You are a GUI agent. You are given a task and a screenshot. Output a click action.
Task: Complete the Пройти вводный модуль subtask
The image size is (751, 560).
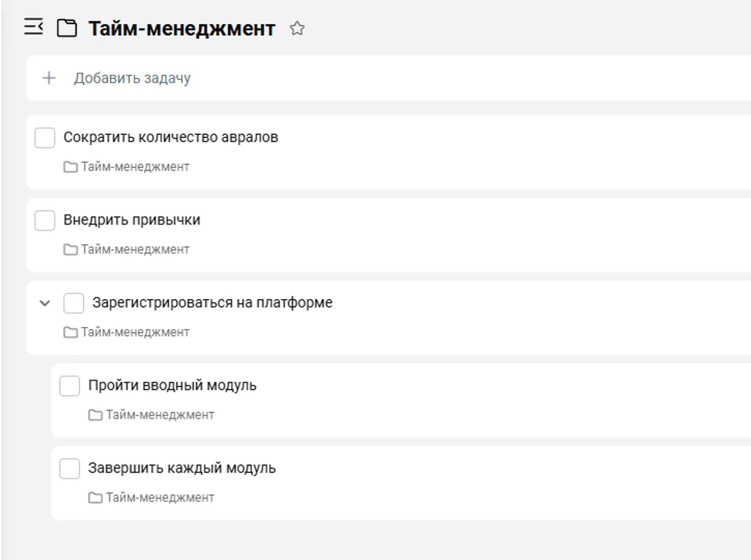(70, 386)
